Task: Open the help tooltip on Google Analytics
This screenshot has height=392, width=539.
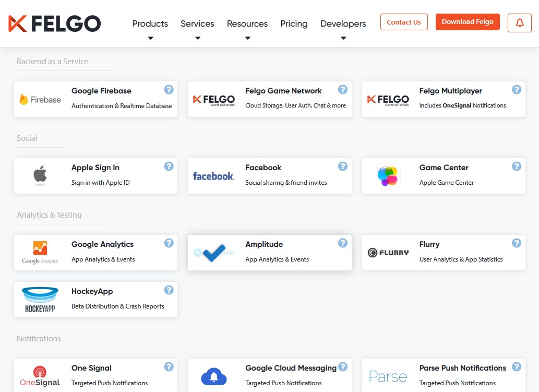Action: point(169,242)
